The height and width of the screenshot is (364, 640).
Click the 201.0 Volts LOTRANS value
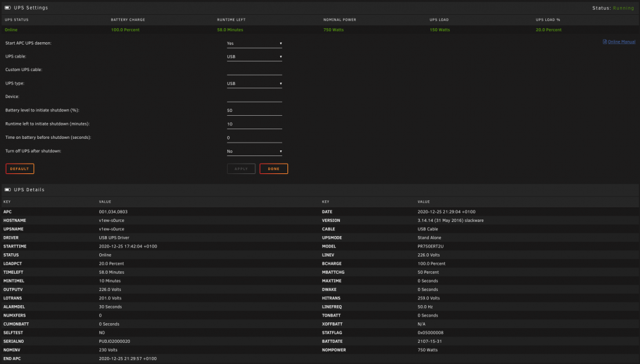pyautogui.click(x=110, y=298)
